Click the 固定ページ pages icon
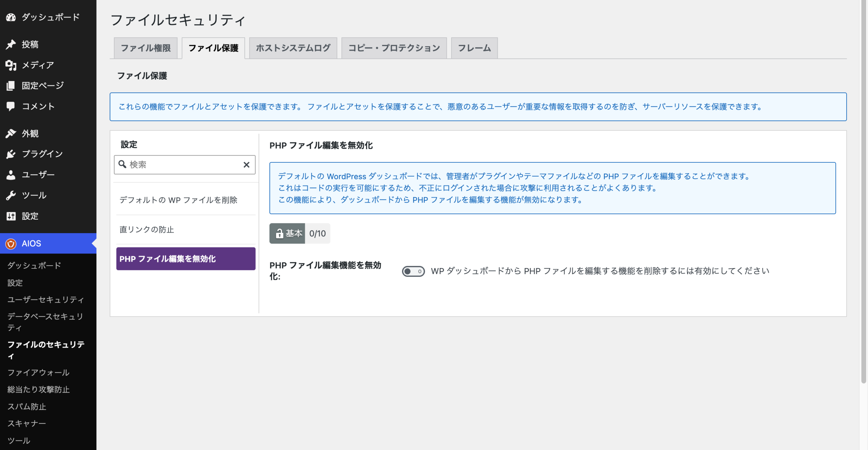868x450 pixels. pyautogui.click(x=11, y=86)
